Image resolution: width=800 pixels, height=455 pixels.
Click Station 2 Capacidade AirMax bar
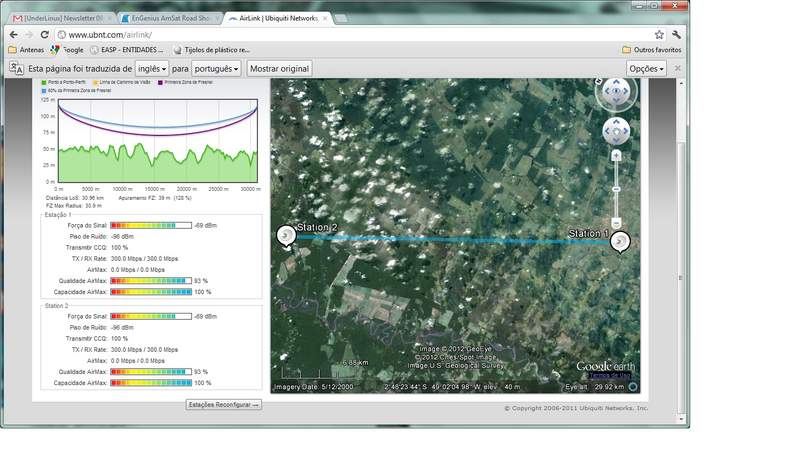[x=151, y=383]
